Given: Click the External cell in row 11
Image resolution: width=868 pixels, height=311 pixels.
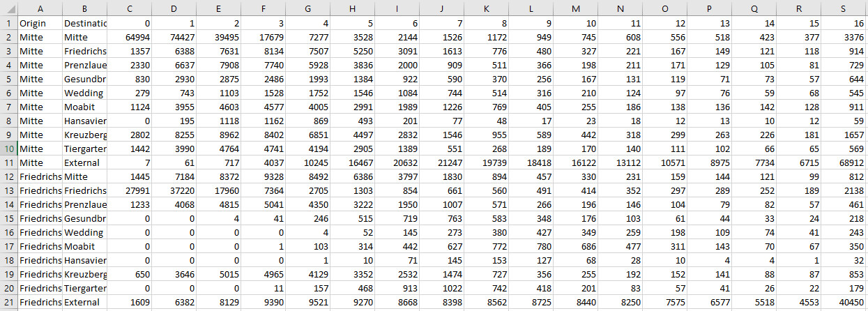Looking at the screenshot, I should point(84,162).
